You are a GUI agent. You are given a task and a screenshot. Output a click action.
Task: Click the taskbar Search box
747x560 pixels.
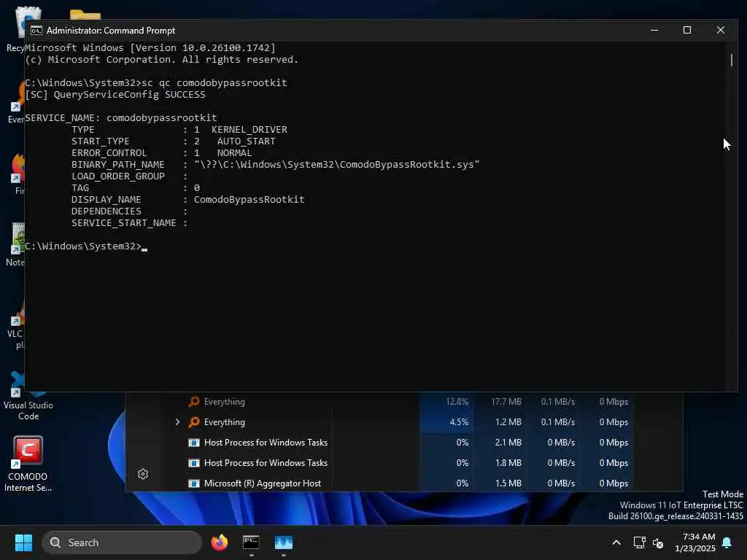[122, 542]
